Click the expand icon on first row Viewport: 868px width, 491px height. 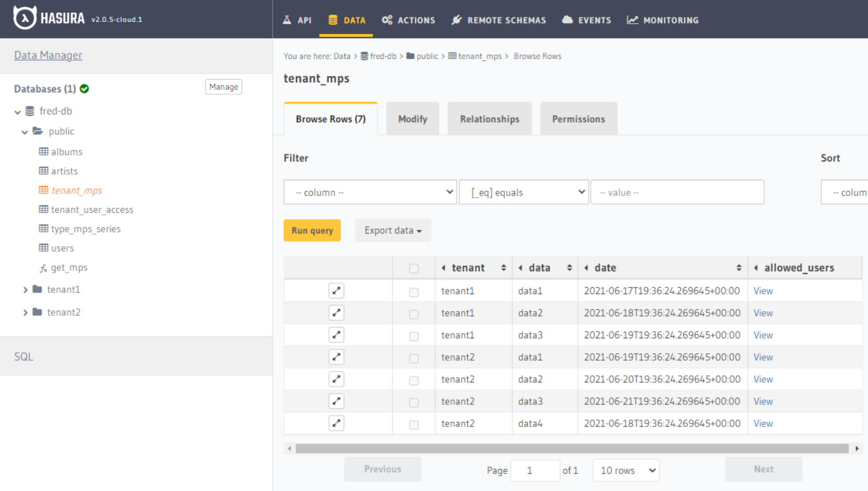[x=336, y=290]
